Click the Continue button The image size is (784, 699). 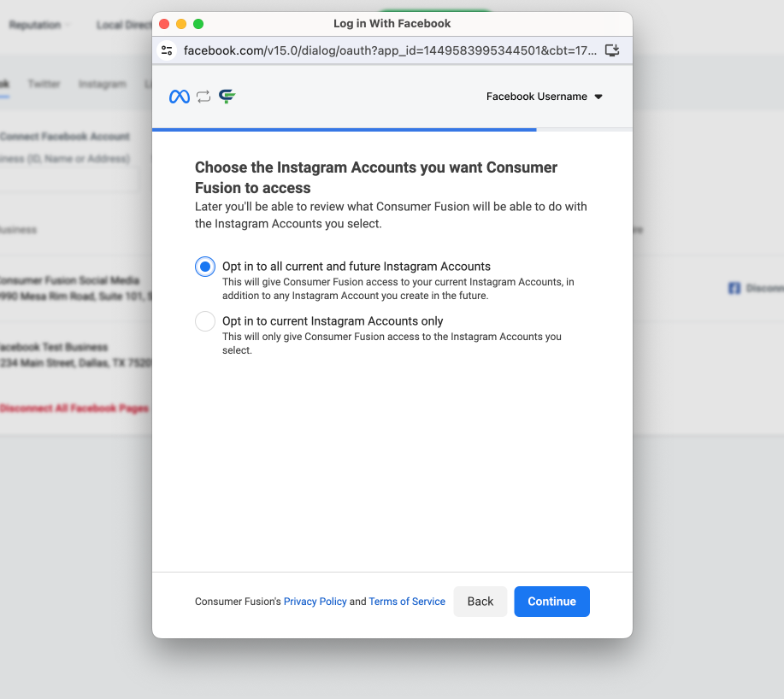(552, 602)
